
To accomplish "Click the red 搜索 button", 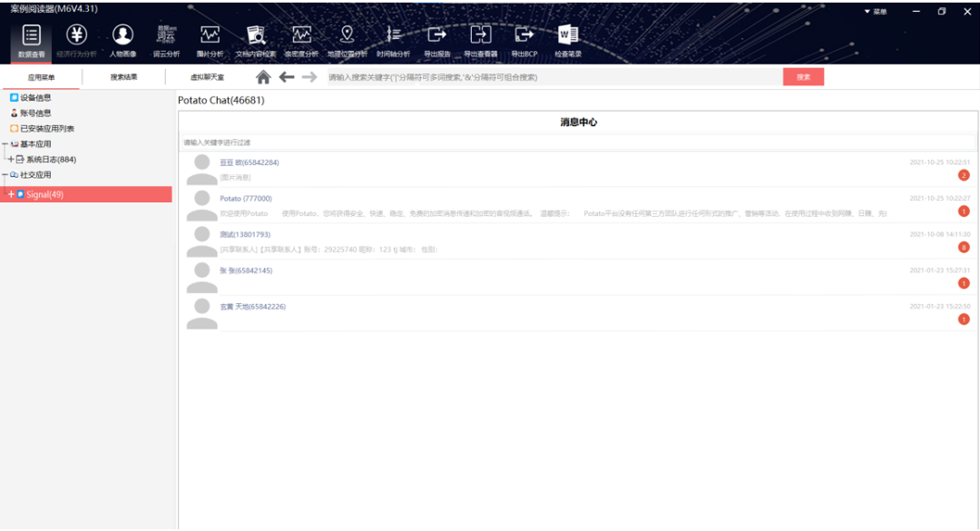I will pos(803,77).
